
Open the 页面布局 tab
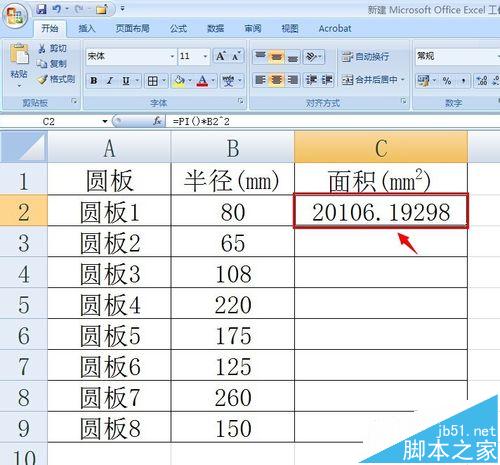(x=132, y=29)
